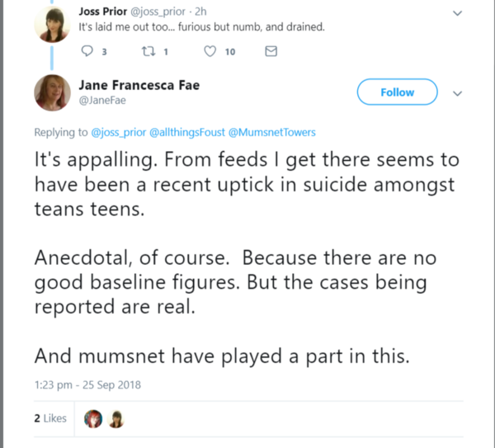Click the reply icon on Joss Prior's tweet

(87, 52)
